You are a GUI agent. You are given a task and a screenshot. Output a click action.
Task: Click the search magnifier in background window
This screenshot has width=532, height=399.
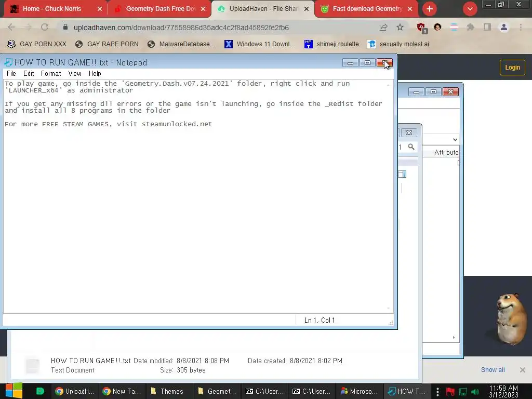tap(411, 147)
